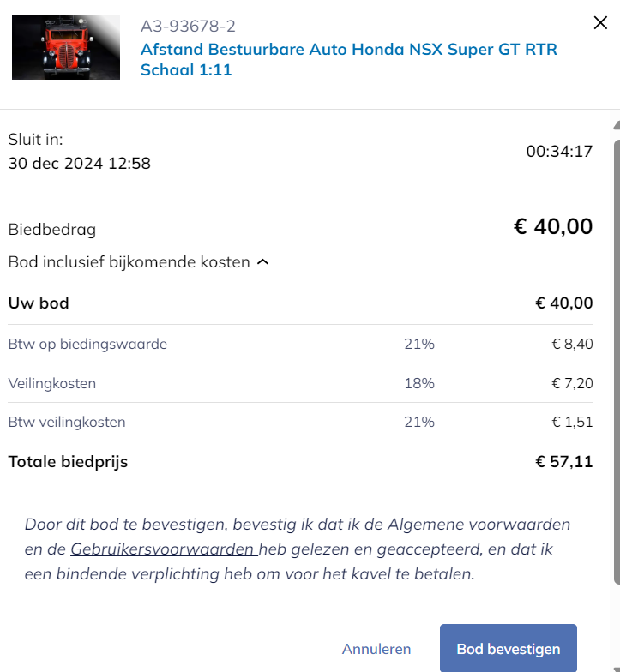Click the dialog's vertical scrollbar thumb

[x=617, y=362]
